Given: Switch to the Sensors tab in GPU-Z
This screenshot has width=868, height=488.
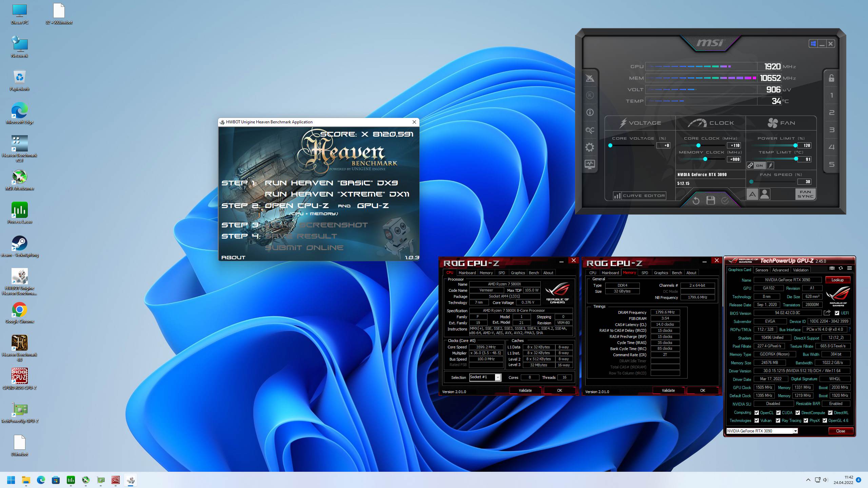Looking at the screenshot, I should [x=762, y=270].
